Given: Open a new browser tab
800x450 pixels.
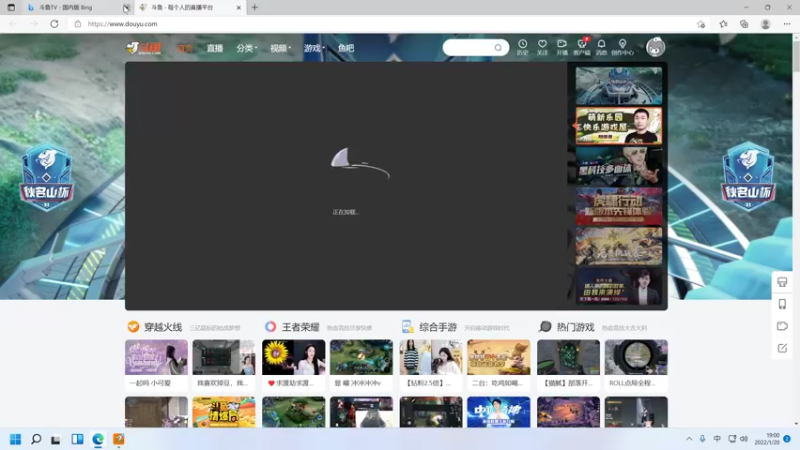Looking at the screenshot, I should [x=255, y=7].
